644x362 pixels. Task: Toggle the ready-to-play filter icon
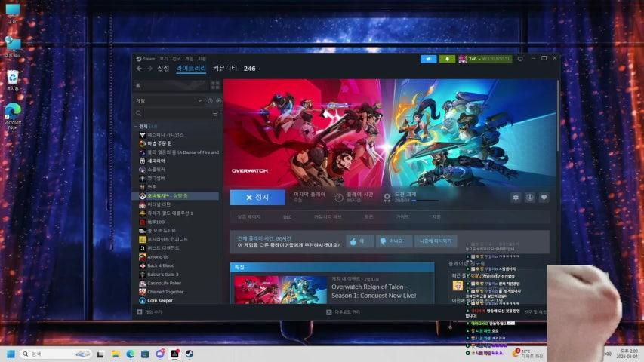pyautogui.click(x=218, y=100)
